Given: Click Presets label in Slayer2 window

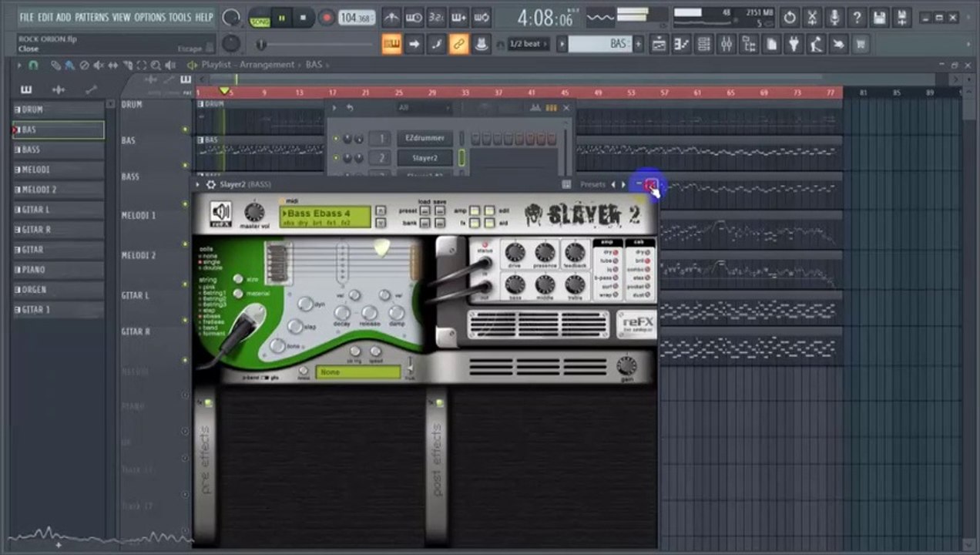Looking at the screenshot, I should [592, 184].
